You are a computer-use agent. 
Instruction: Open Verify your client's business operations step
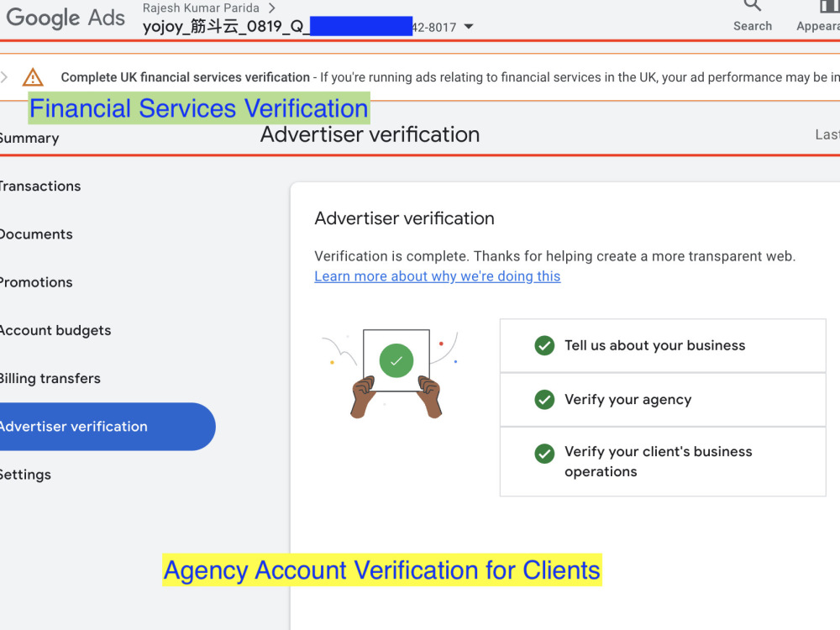tap(663, 462)
